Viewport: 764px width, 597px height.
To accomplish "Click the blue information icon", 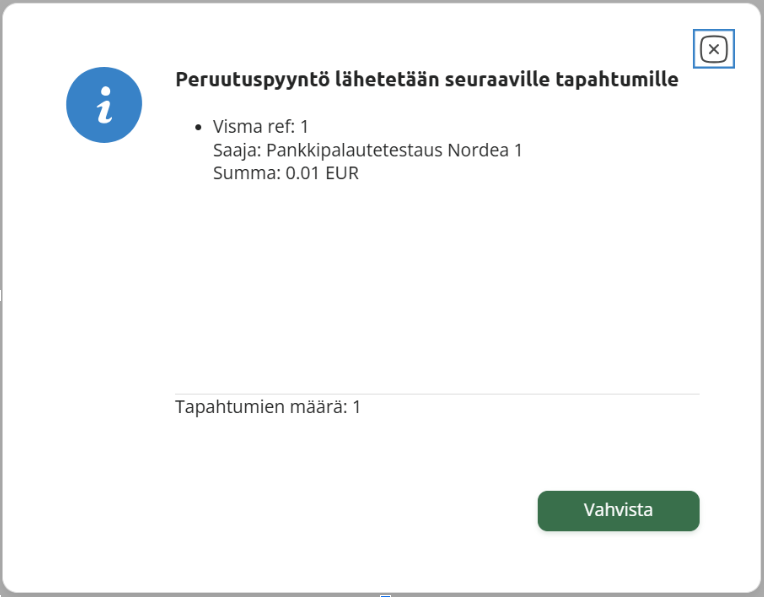I will pyautogui.click(x=104, y=105).
